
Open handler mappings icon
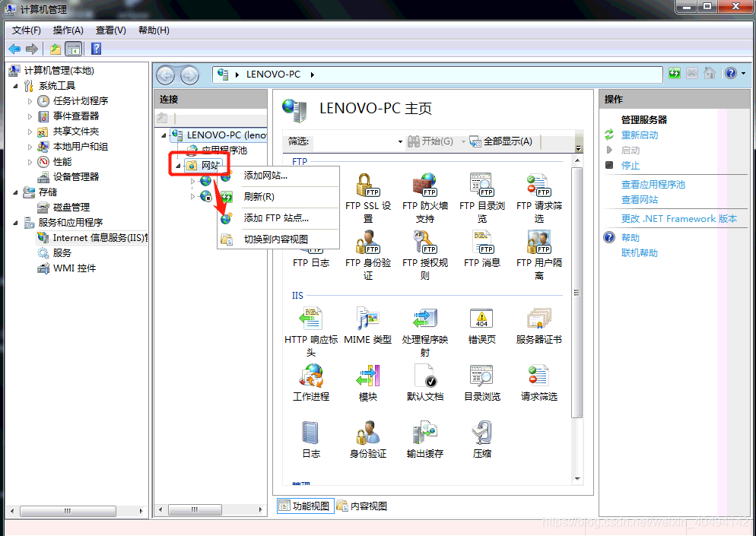click(x=424, y=319)
